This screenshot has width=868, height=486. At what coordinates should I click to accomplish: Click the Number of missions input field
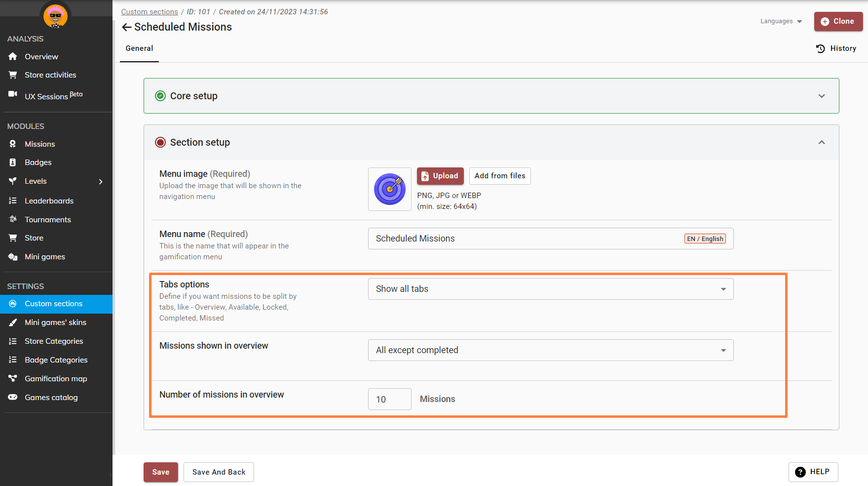click(x=389, y=399)
